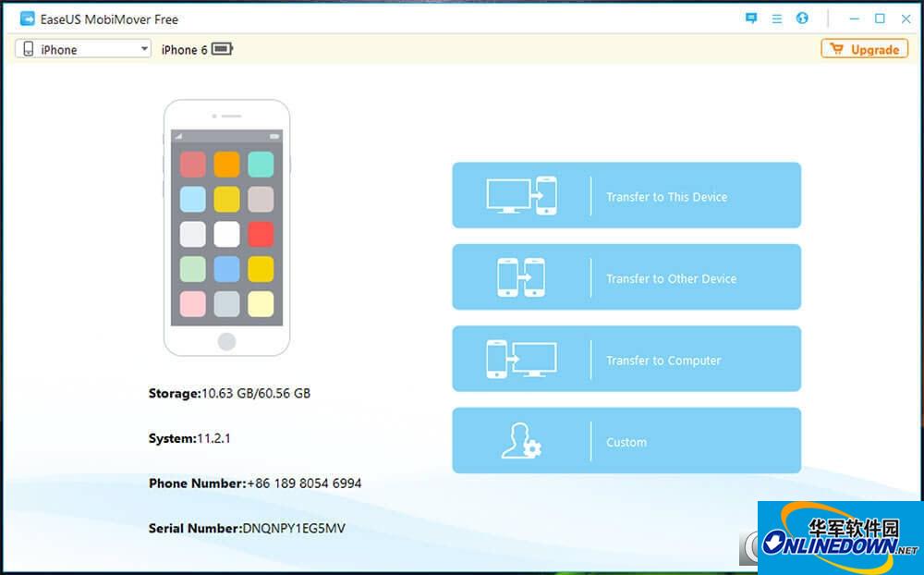Image resolution: width=924 pixels, height=575 pixels.
Task: Click the iPhone 6 device name label
Action: [x=185, y=50]
